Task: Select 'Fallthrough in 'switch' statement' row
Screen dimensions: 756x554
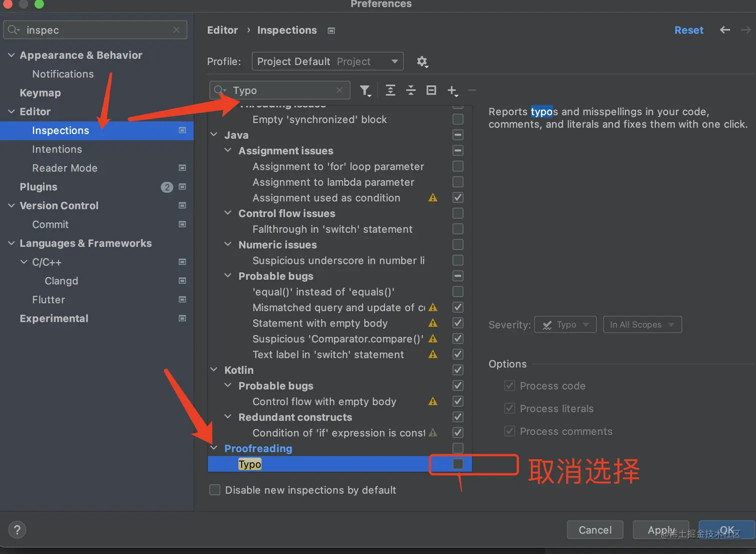Action: pyautogui.click(x=332, y=229)
